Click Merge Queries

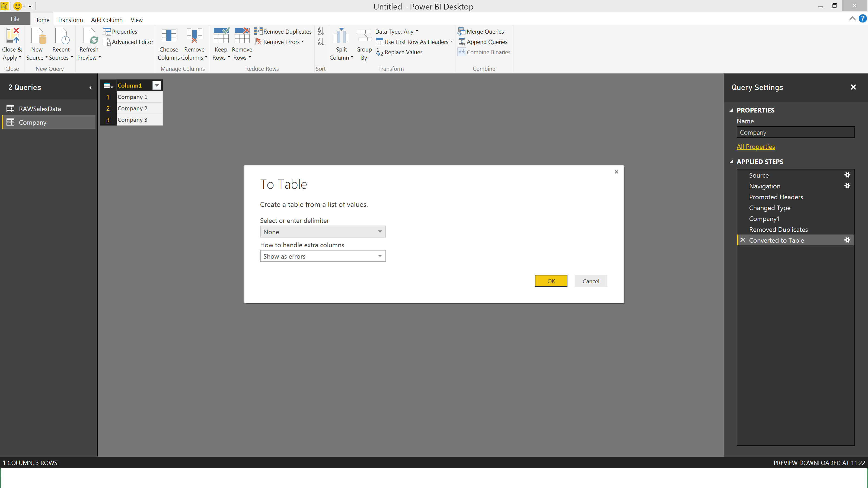[x=481, y=31]
